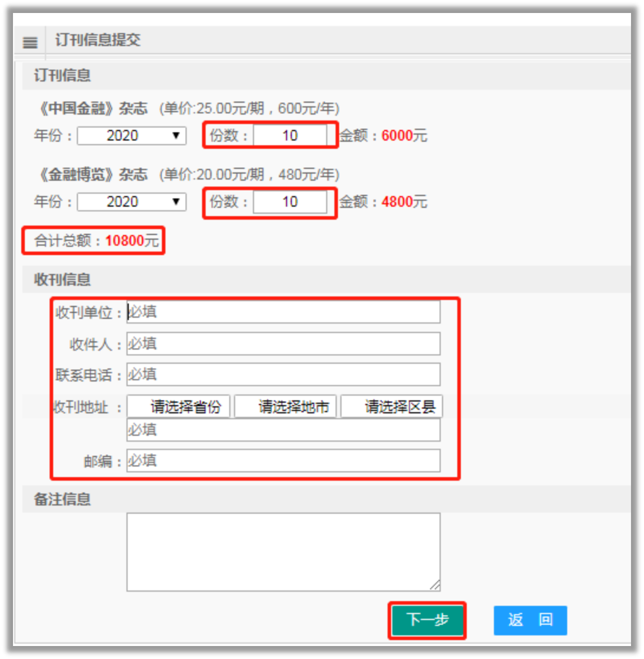Open the hamburger menu icon
The image size is (644, 659).
(30, 43)
